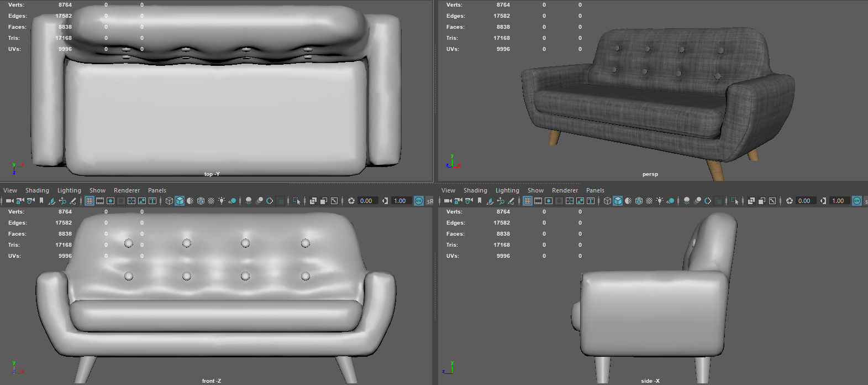868x385 pixels.
Task: Open Panels menu in front panel
Action: coord(157,190)
